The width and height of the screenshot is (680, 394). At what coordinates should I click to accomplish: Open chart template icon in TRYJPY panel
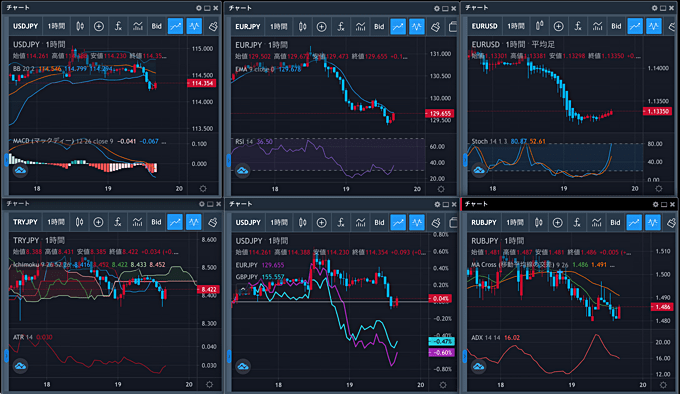click(x=137, y=222)
